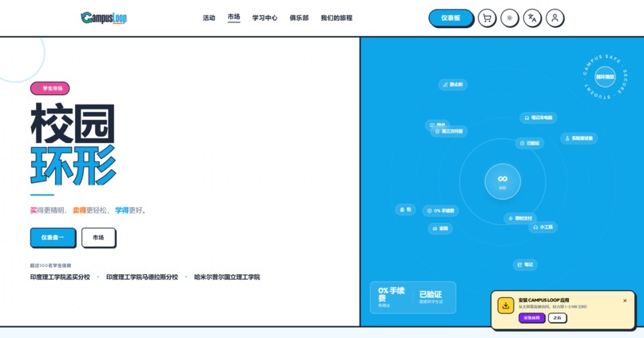Open the 俱乐部 nav item

click(x=299, y=18)
